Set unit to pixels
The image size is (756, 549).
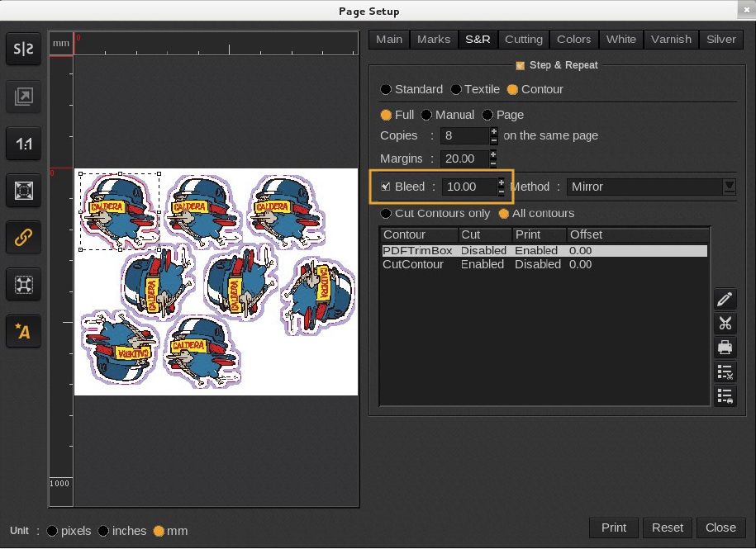[52, 531]
